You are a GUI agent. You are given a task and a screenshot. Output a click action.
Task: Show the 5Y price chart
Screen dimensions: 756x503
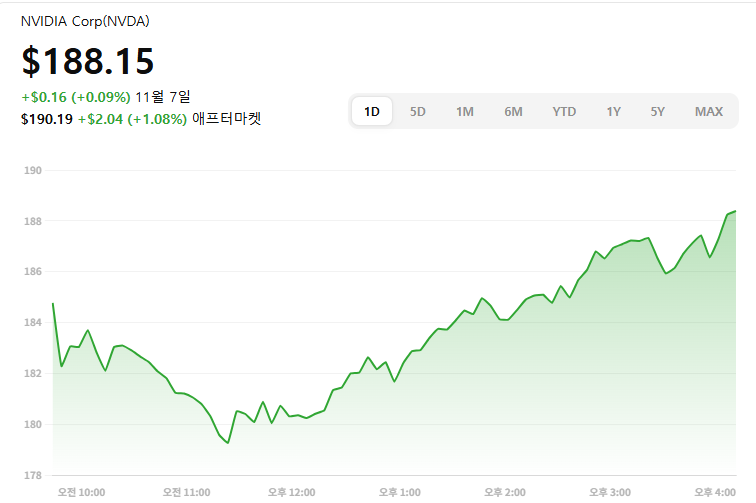658,111
